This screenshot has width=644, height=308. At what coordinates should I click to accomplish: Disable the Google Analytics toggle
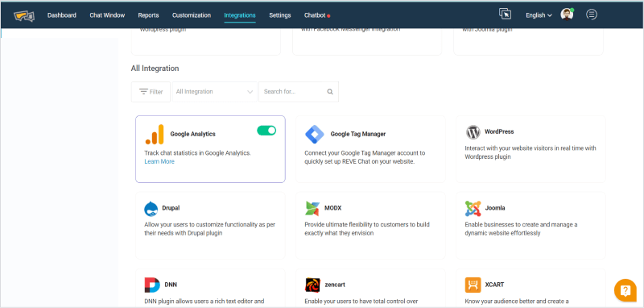[266, 131]
